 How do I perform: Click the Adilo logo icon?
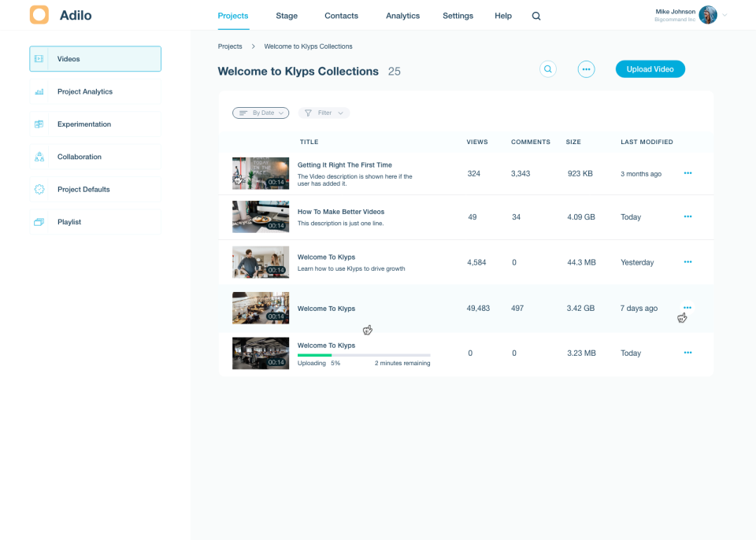(x=39, y=14)
